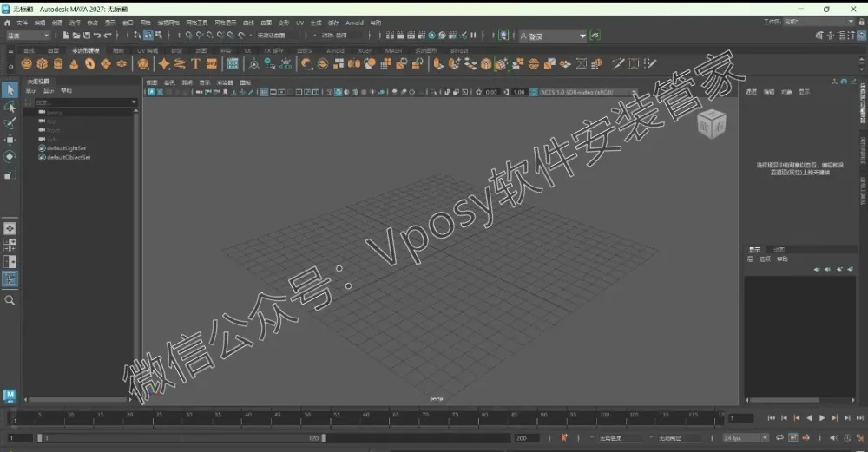This screenshot has width=868, height=452.
Task: Switch to the MASH shelf tab
Action: [393, 50]
